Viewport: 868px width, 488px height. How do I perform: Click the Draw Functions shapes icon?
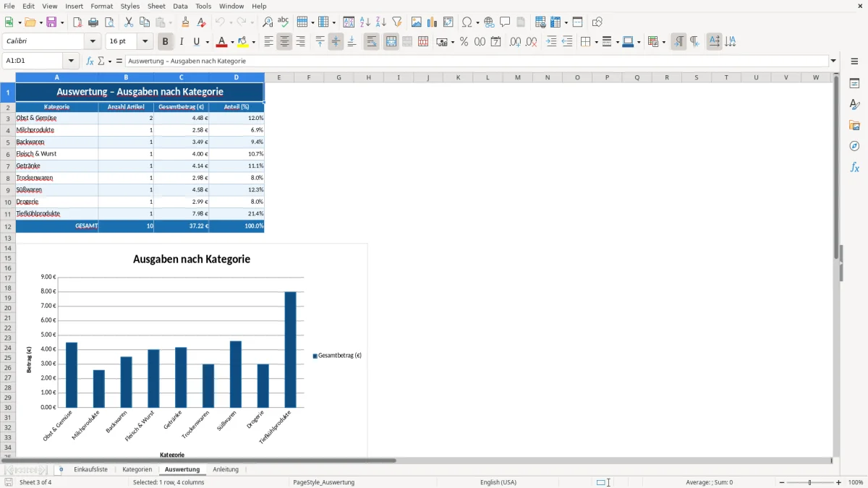597,22
